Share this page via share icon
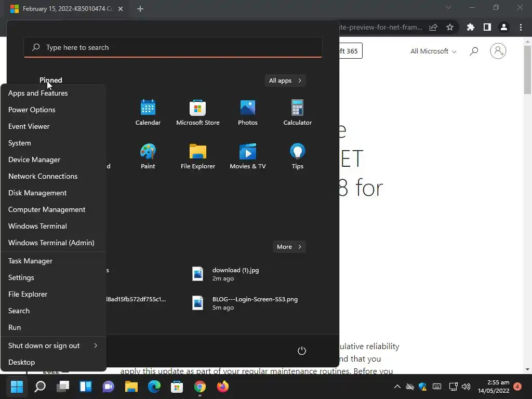This screenshot has height=399, width=532. pos(433,27)
